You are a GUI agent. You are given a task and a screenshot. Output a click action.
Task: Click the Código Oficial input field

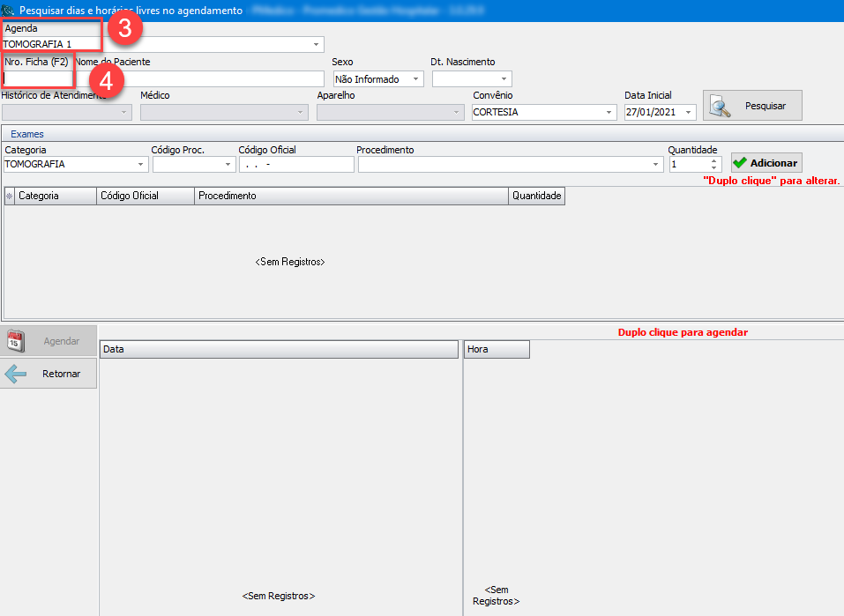(x=295, y=165)
